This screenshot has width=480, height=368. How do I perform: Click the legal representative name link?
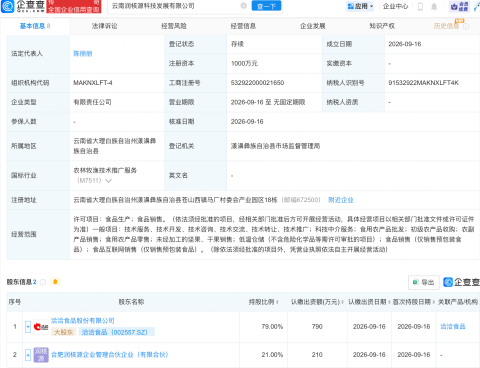click(x=83, y=54)
